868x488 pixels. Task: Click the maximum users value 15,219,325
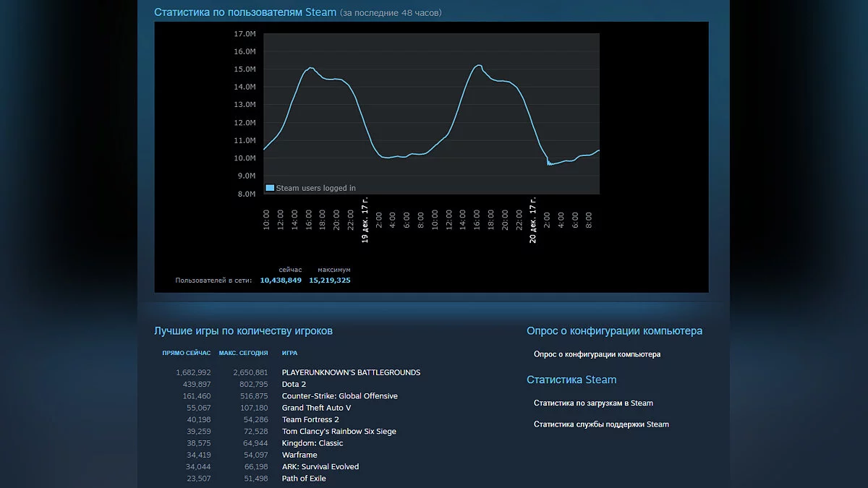click(x=329, y=280)
